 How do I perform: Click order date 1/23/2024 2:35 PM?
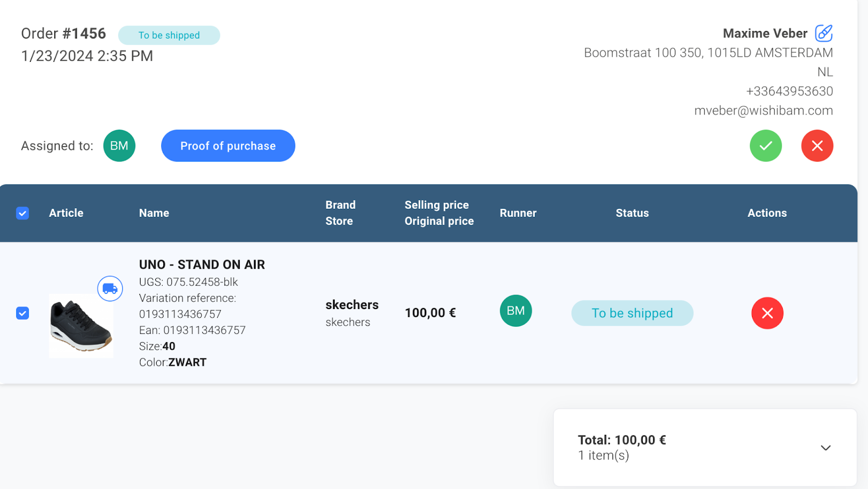coord(87,56)
